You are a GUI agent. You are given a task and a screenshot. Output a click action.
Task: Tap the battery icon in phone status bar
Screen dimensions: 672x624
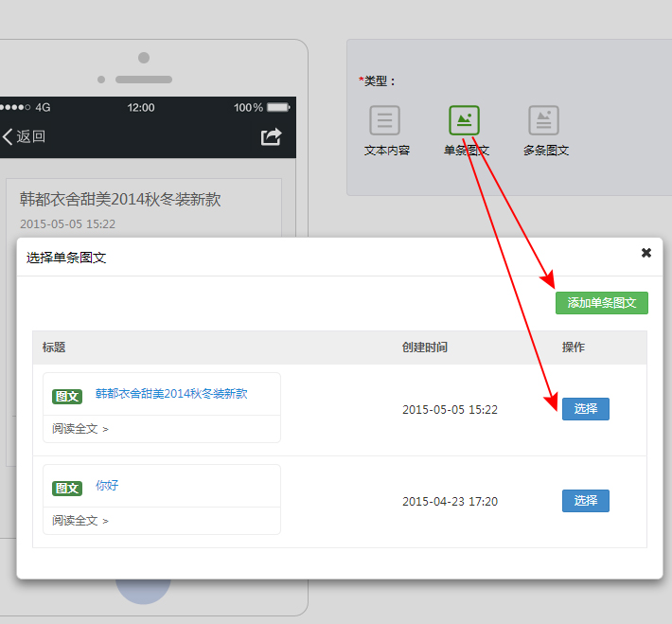click(x=278, y=108)
